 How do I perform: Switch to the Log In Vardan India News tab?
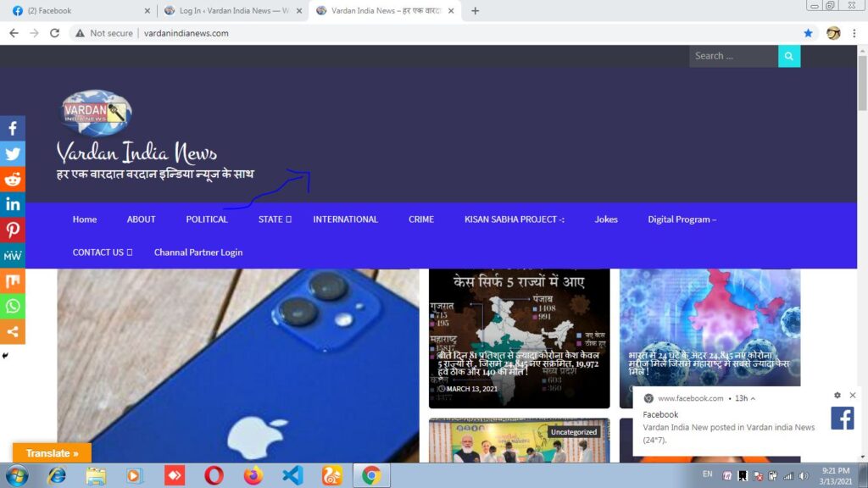point(232,10)
